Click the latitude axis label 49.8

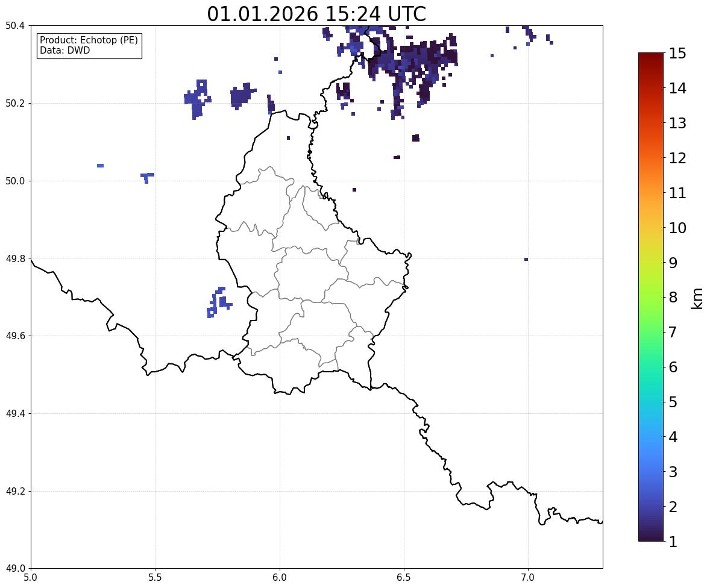[14, 258]
